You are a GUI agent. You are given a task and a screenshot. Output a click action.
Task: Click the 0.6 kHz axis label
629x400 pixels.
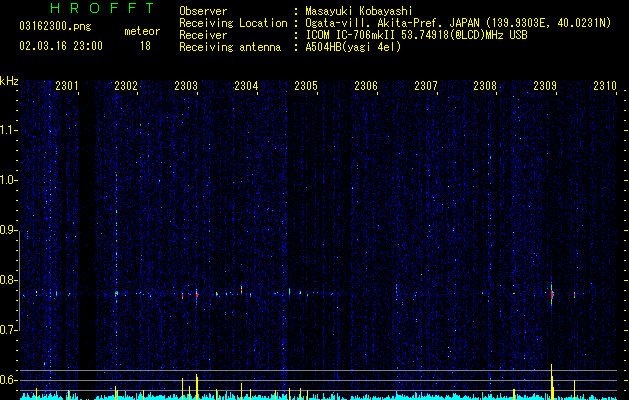9,380
